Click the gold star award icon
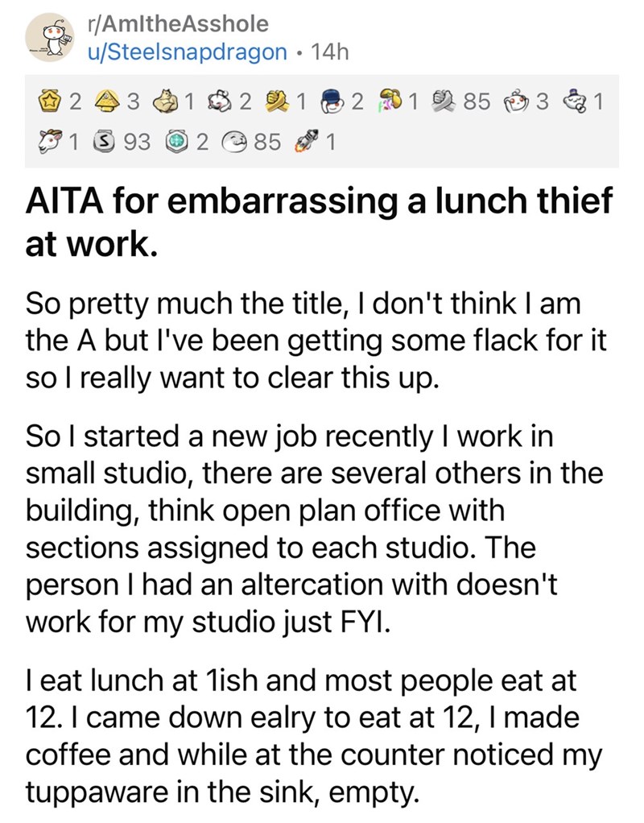The width and height of the screenshot is (644, 823). point(52,101)
